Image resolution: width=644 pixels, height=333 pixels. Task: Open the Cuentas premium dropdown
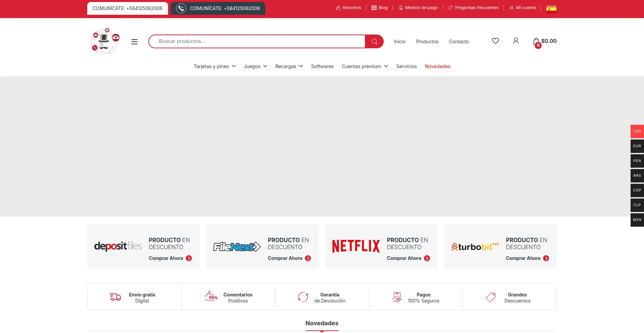click(365, 66)
